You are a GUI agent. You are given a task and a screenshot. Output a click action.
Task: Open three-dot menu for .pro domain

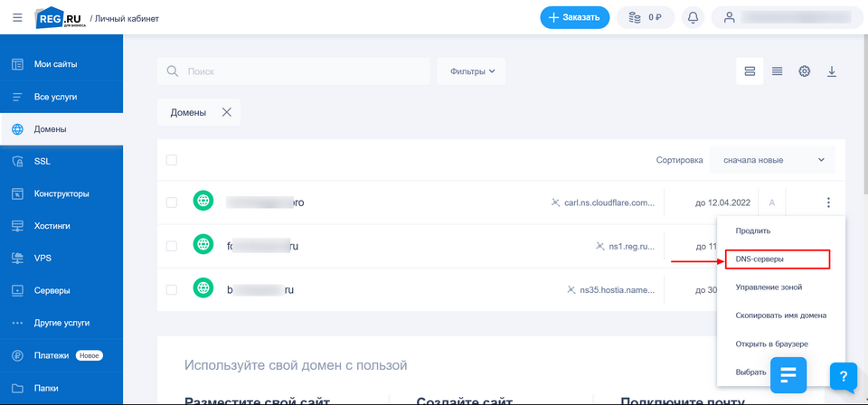828,202
